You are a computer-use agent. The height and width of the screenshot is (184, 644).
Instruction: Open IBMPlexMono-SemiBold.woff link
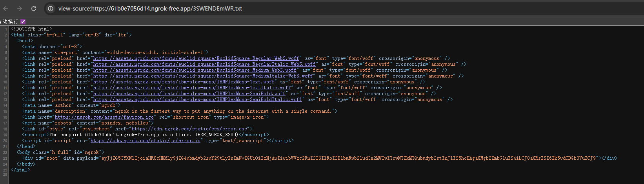pos(189,94)
